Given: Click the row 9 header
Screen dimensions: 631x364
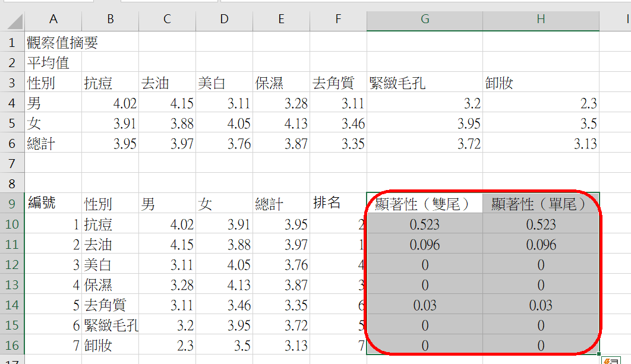Looking at the screenshot, I should coord(12,204).
